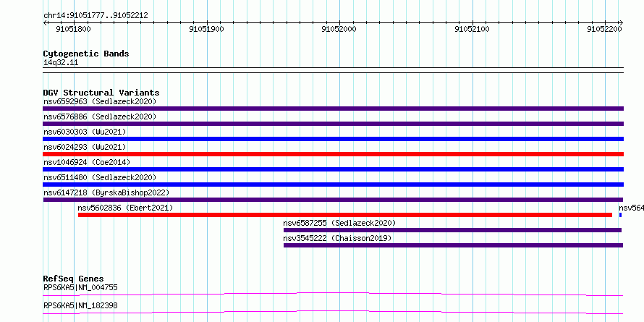The image size is (644, 322).
Task: Click the red bar for nsv6024293
Action: pyautogui.click(x=333, y=154)
